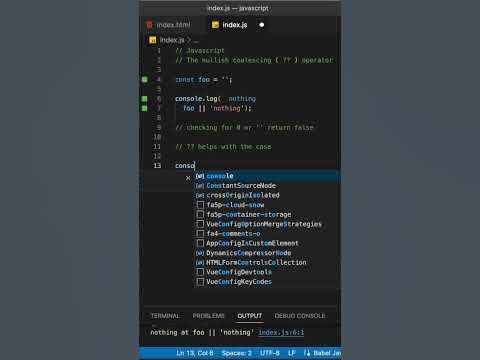480x360 pixels.
Task: Click 'UTF-8' encoding in the status bar
Action: pyautogui.click(x=270, y=353)
